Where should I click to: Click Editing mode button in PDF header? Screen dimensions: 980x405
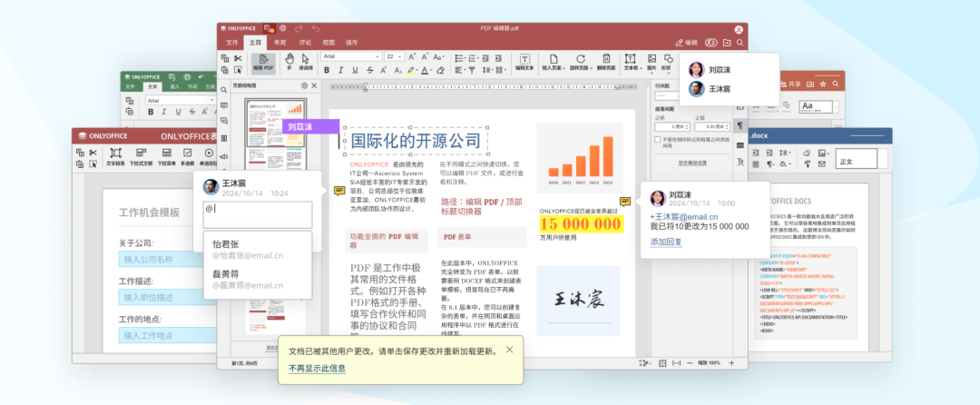tap(687, 43)
